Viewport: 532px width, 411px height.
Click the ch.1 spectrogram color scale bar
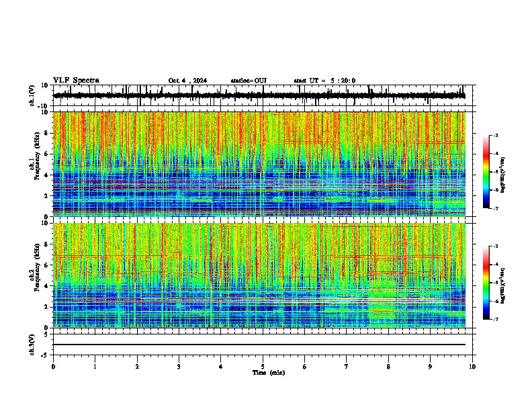coord(486,172)
